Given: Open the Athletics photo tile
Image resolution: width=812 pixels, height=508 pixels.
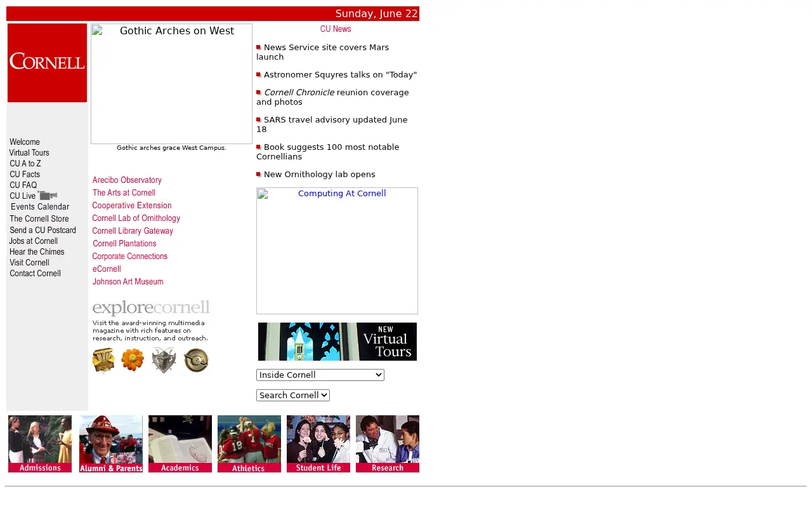Looking at the screenshot, I should pos(249,444).
